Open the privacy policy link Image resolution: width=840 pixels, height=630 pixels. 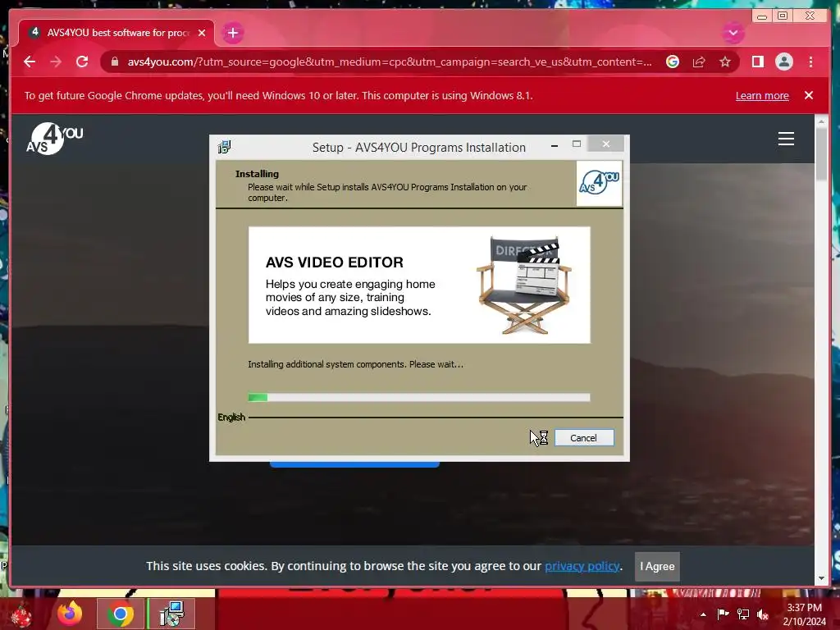pos(582,566)
